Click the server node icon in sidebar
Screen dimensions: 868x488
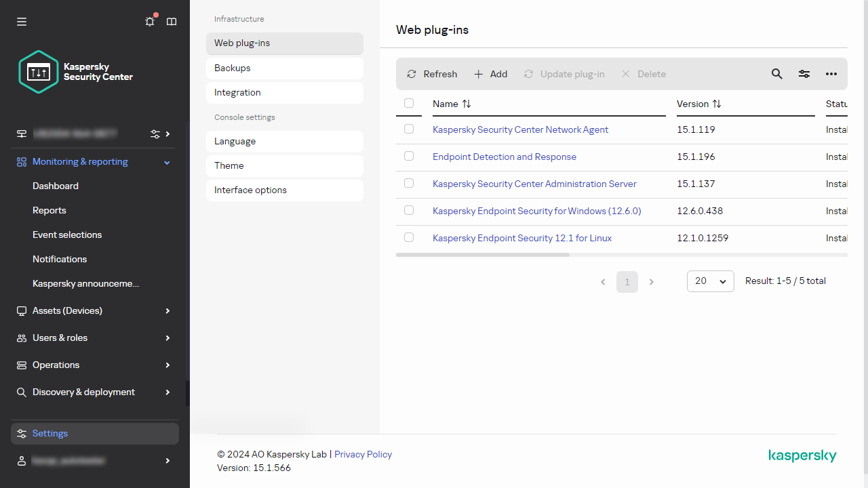click(22, 134)
